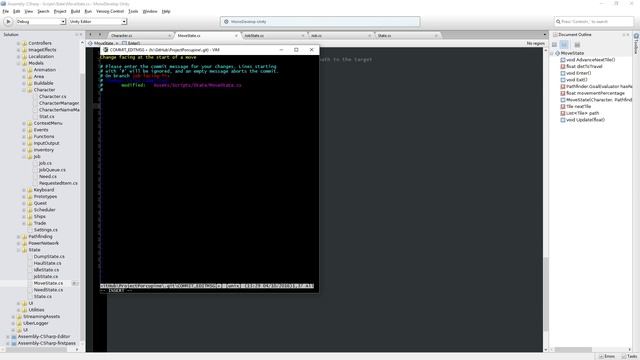
Task: Switch to the State.cs editor tab
Action: pos(407,36)
